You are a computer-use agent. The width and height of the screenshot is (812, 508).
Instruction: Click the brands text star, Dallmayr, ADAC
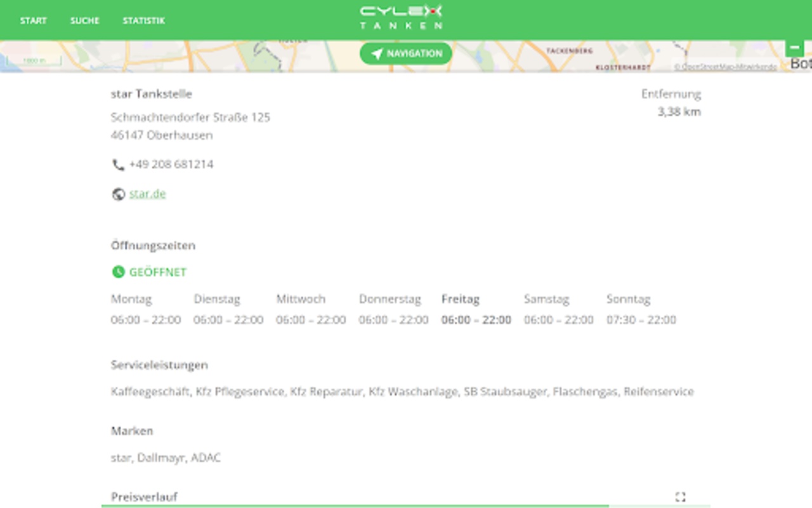point(166,458)
